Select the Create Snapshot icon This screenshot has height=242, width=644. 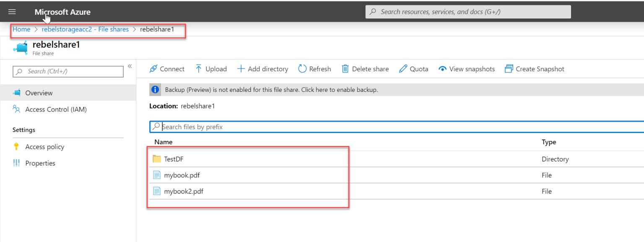click(509, 68)
